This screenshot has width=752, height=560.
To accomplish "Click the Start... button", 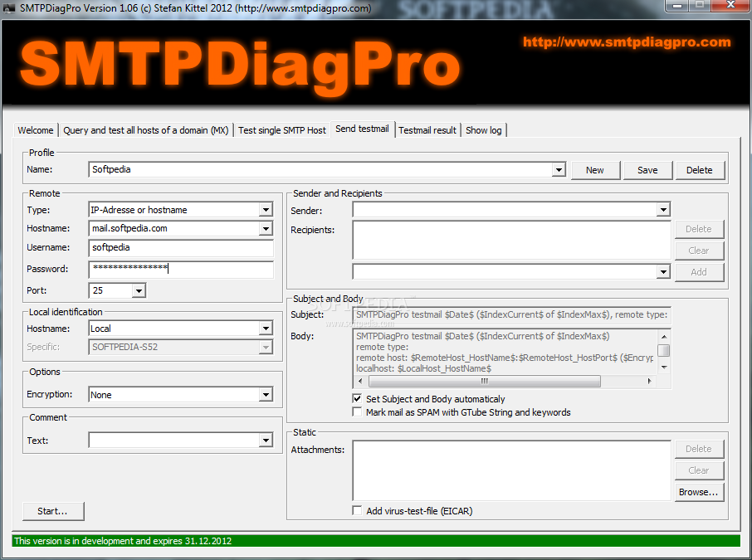I will pyautogui.click(x=53, y=511).
